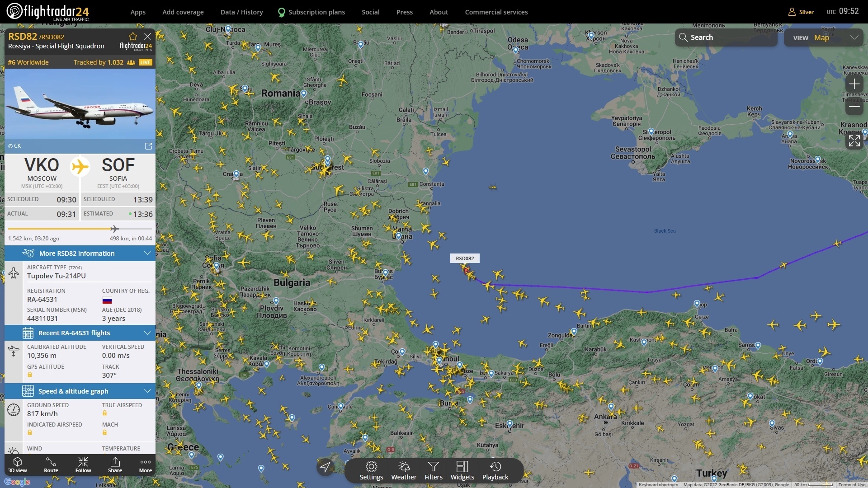Open Commercial services page
The height and width of the screenshot is (488, 868).
pos(496,12)
